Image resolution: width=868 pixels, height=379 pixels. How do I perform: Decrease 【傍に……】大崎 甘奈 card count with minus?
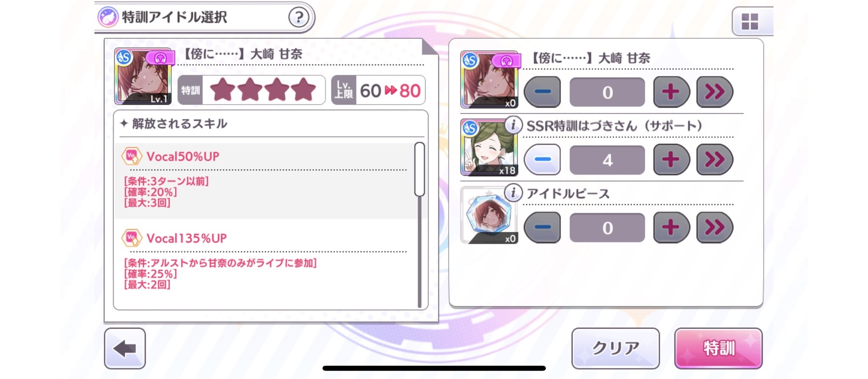click(542, 92)
